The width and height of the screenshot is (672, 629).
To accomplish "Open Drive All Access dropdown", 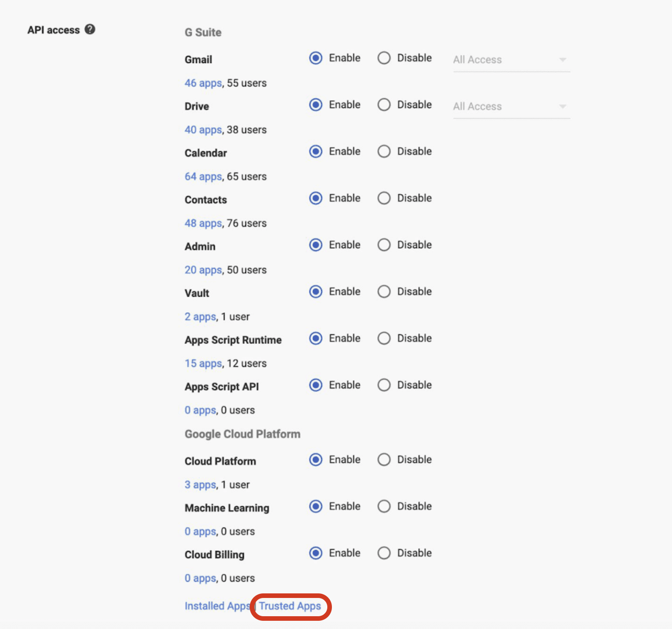I will (x=511, y=107).
